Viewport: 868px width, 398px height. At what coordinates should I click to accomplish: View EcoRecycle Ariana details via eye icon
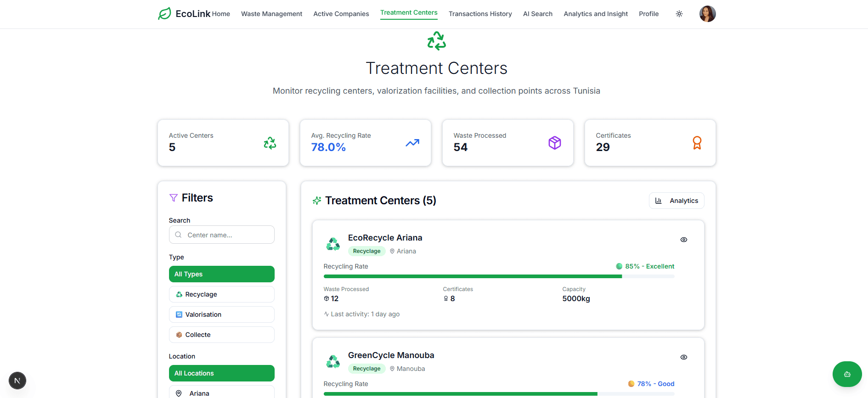[x=684, y=240]
